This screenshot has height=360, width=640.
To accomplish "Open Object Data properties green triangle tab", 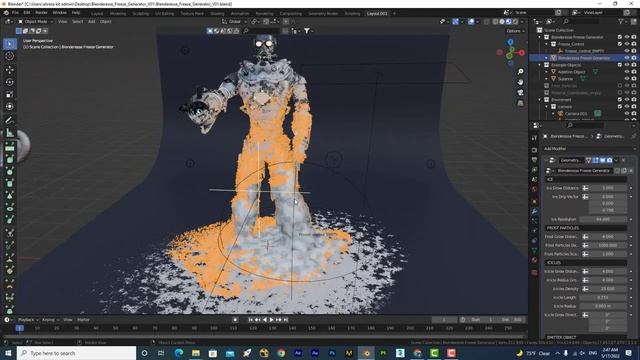I will (x=534, y=250).
